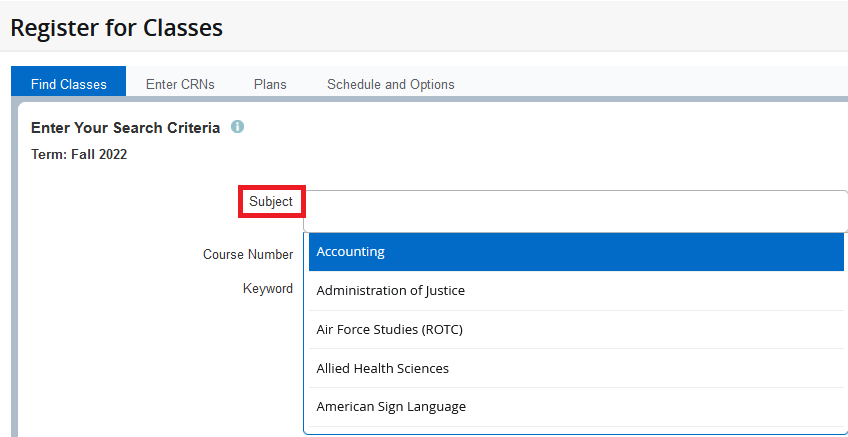Switch to the Enter CRNs tab

click(180, 84)
